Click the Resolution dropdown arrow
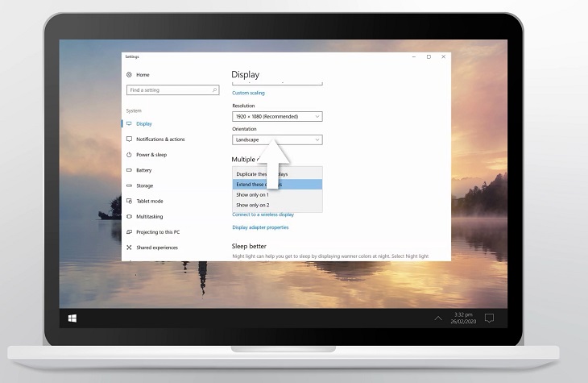The width and height of the screenshot is (588, 383). 317,116
